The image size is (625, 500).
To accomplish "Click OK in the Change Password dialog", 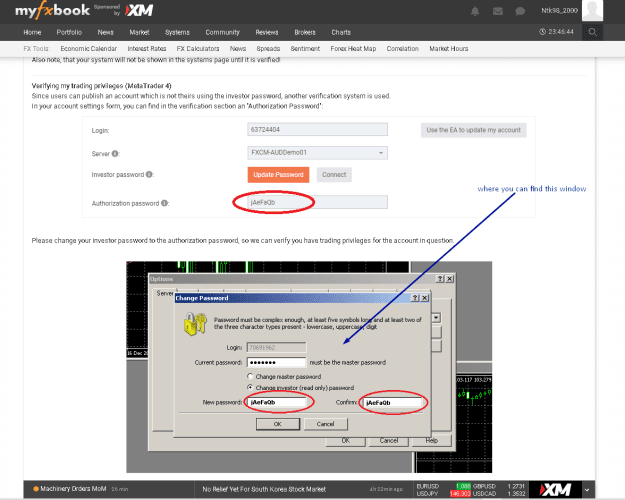I will click(278, 424).
